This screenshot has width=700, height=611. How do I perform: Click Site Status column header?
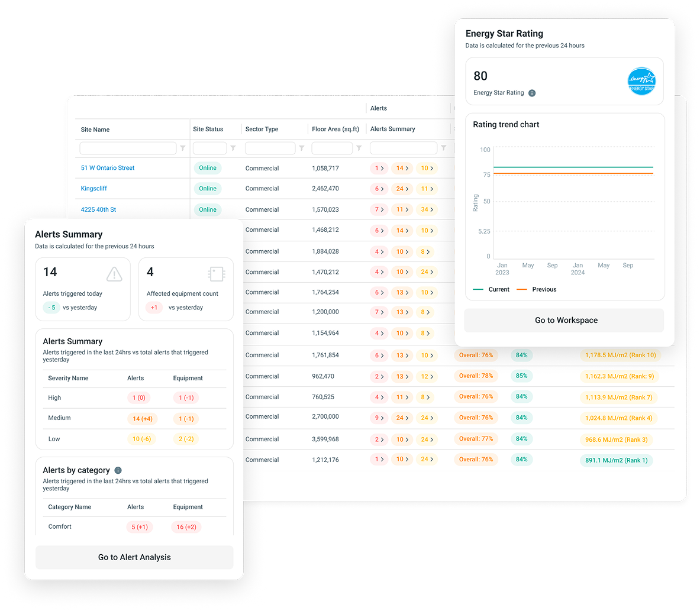click(x=208, y=129)
